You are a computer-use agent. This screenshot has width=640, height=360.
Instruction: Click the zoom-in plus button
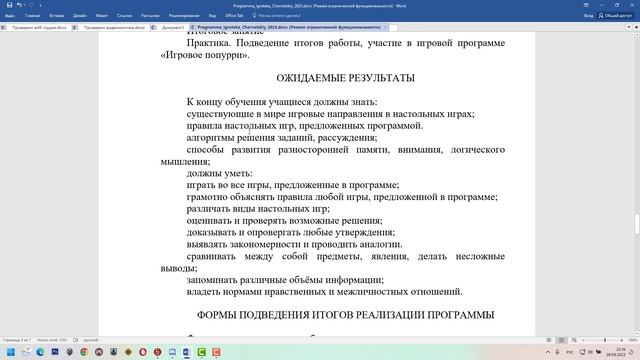pyautogui.click(x=622, y=340)
